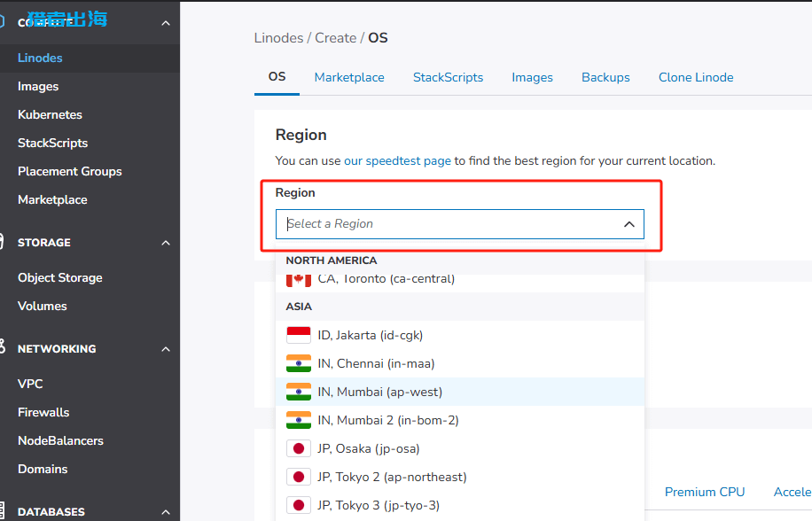Open Domains in the sidebar

(43, 469)
